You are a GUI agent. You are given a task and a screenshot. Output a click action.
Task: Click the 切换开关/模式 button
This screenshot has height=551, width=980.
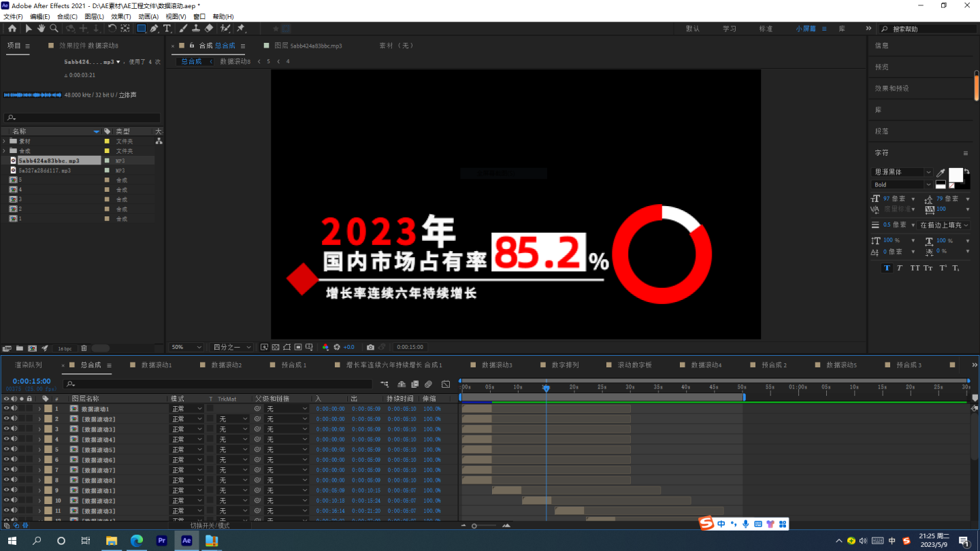click(210, 525)
